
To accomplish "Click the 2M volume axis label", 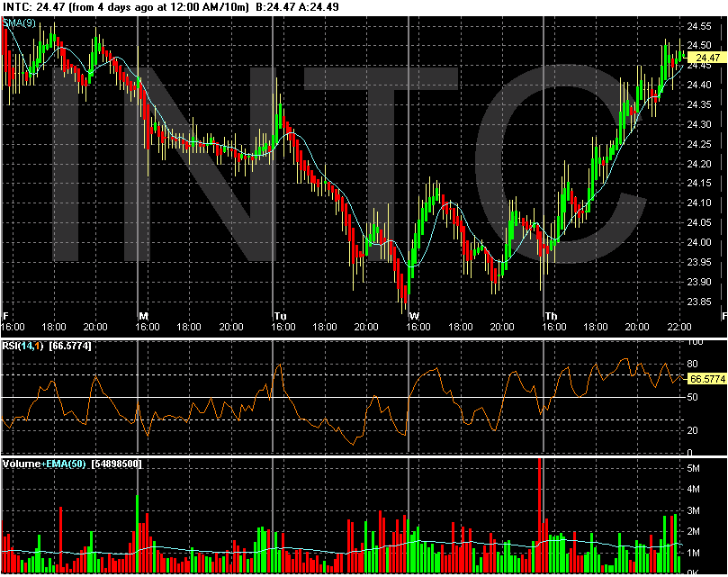I will tap(693, 531).
